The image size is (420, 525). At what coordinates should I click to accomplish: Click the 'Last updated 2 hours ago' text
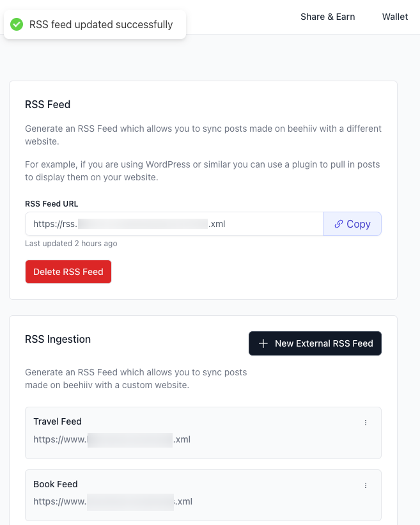coord(71,244)
